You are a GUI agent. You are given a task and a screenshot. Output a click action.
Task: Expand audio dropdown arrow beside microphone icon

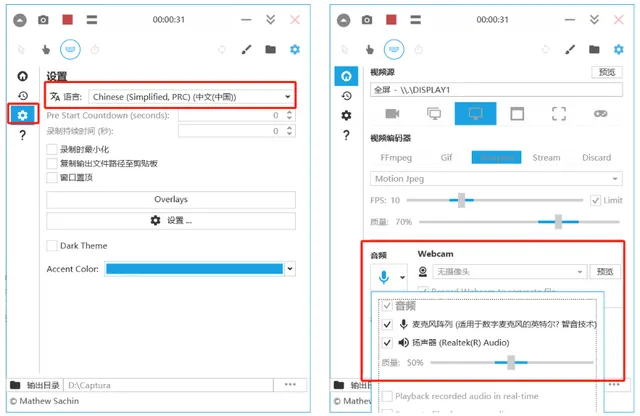402,278
